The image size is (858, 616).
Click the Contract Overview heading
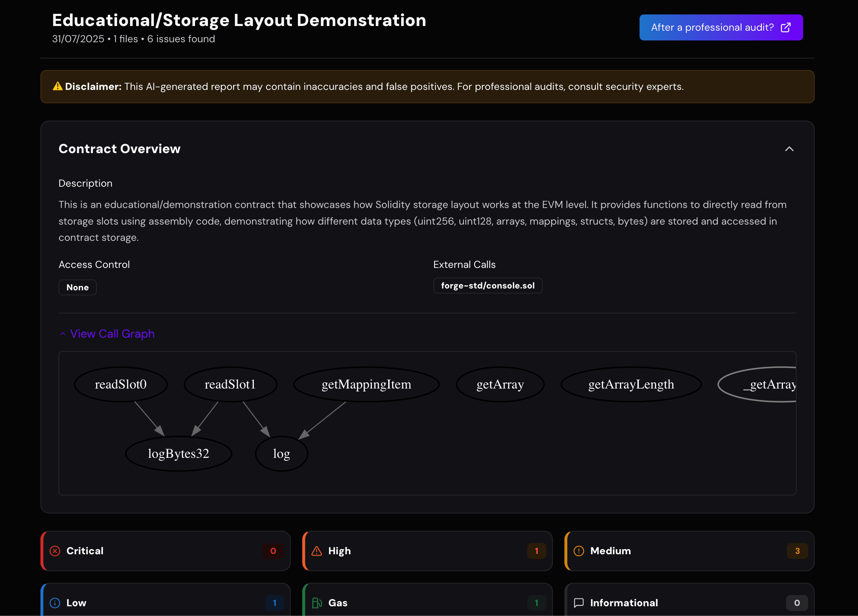(120, 149)
